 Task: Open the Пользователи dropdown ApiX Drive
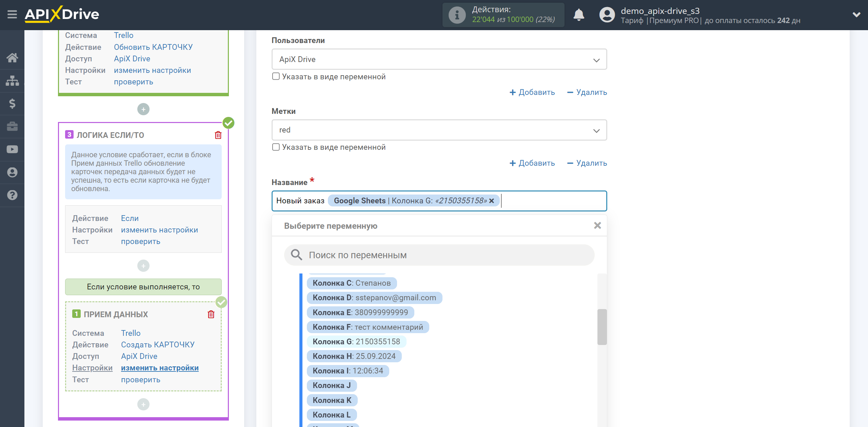pyautogui.click(x=439, y=59)
